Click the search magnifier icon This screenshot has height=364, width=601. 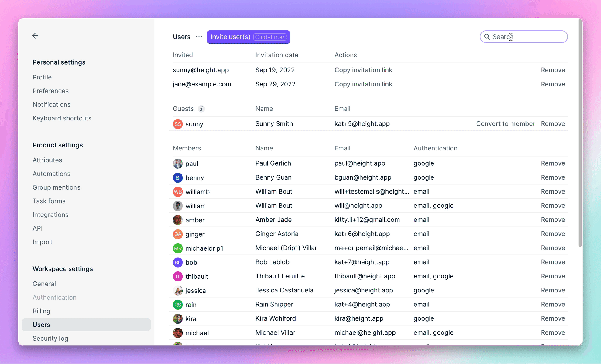pyautogui.click(x=487, y=37)
